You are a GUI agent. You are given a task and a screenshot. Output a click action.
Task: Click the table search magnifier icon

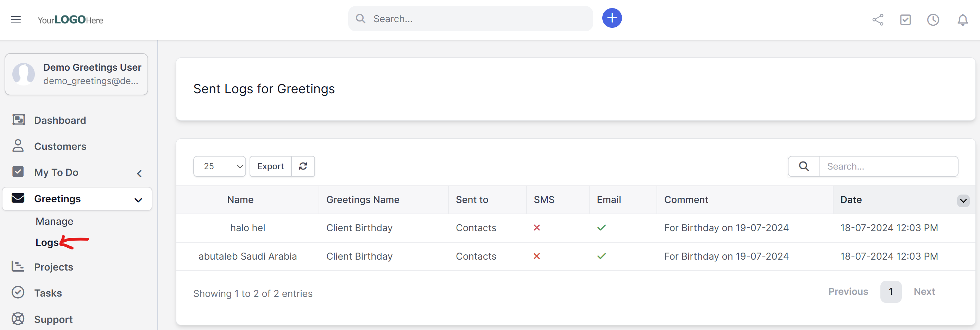(804, 166)
